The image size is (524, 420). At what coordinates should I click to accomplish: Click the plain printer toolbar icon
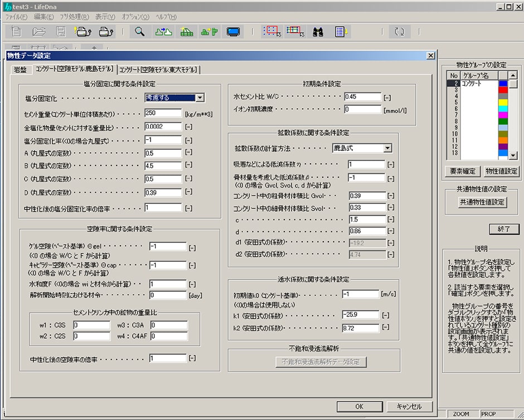(x=106, y=32)
